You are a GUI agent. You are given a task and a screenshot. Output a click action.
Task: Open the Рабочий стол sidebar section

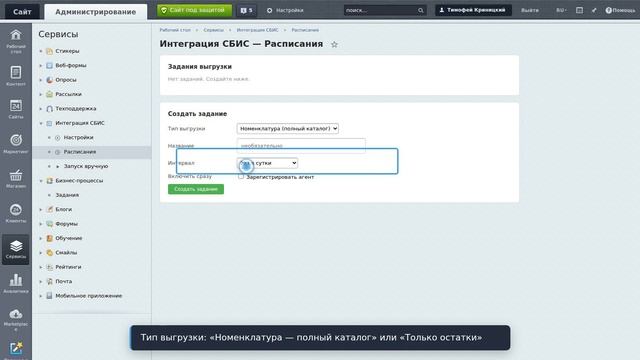click(16, 41)
